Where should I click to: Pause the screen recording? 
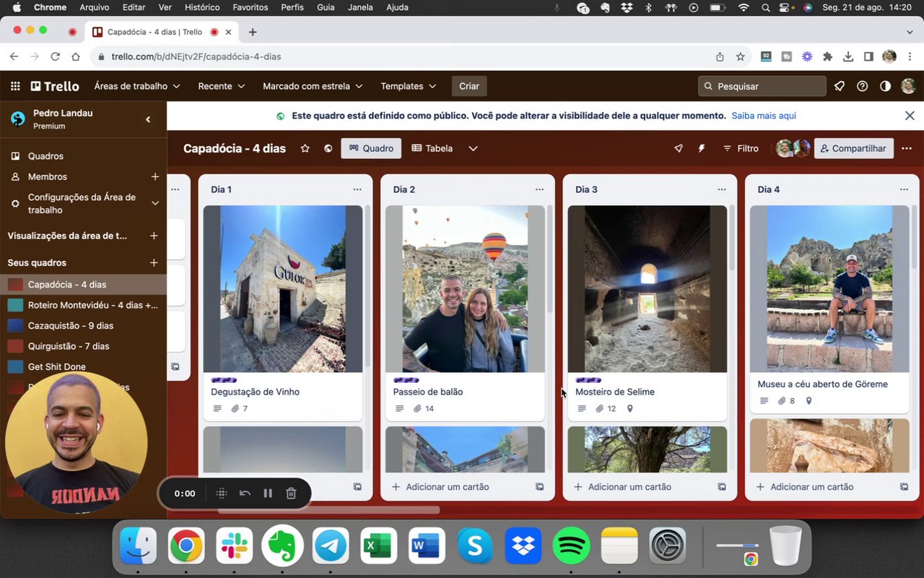268,493
